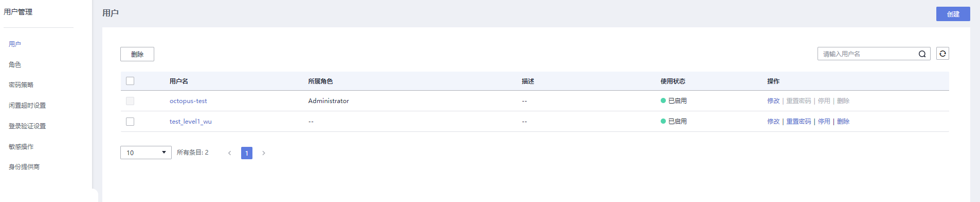This screenshot has width=980, height=202.
Task: Open the test_level1_wu user link
Action: [x=191, y=122]
